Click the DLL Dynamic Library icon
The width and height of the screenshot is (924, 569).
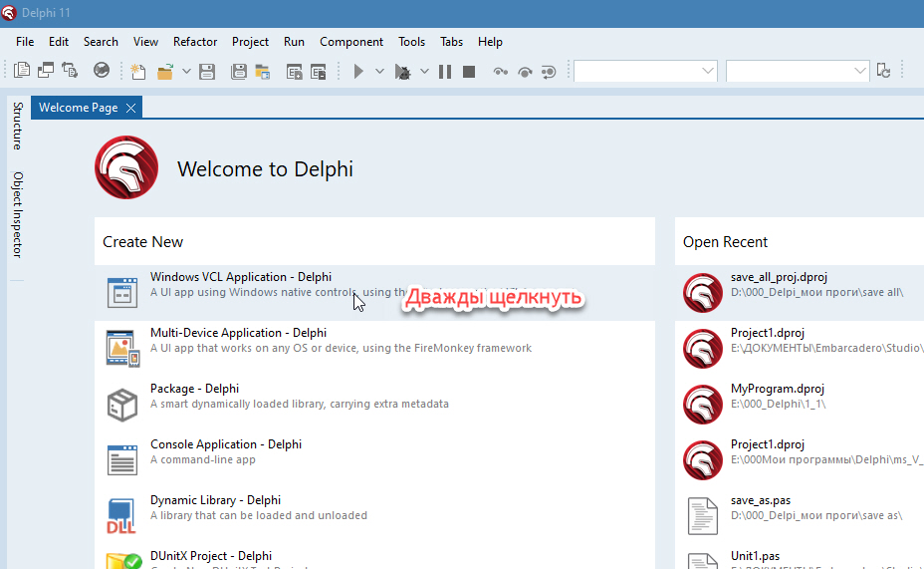[x=121, y=516]
